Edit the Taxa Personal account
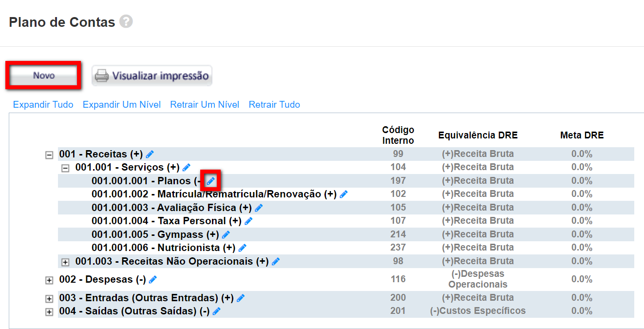The width and height of the screenshot is (644, 329). (248, 221)
